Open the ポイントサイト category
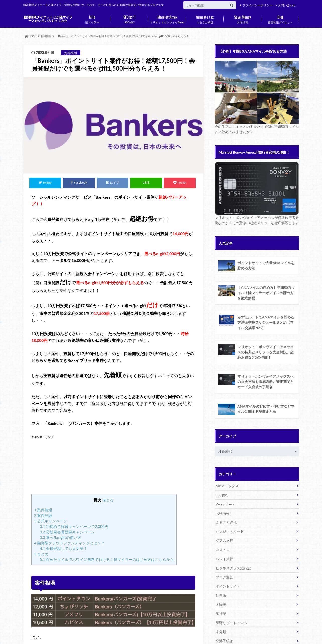Image resolution: width=322 pixels, height=644 pixels. (x=257, y=586)
